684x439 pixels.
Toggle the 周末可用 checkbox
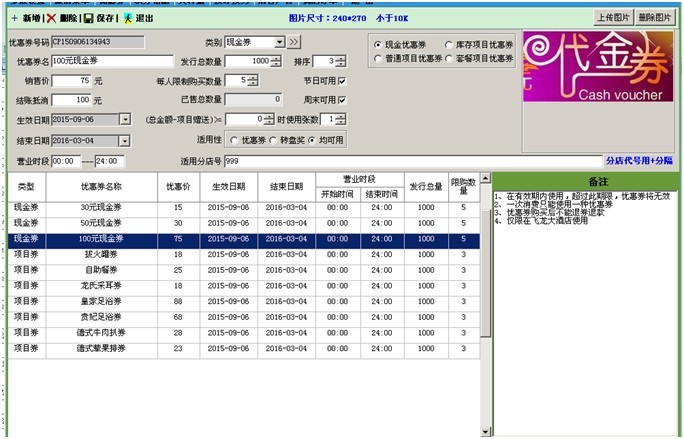pos(342,100)
